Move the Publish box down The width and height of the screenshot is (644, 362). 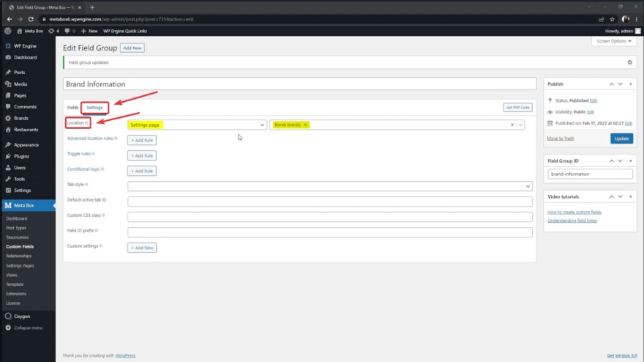tap(620, 84)
